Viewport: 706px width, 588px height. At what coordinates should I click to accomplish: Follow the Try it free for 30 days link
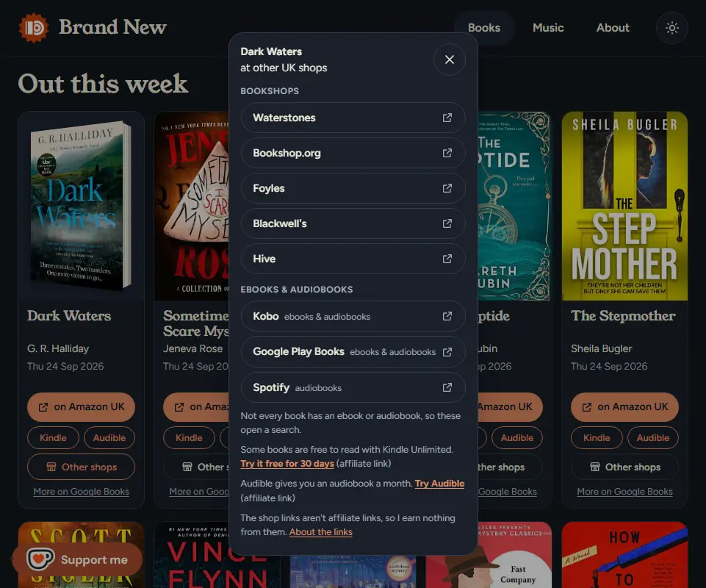[x=287, y=464]
